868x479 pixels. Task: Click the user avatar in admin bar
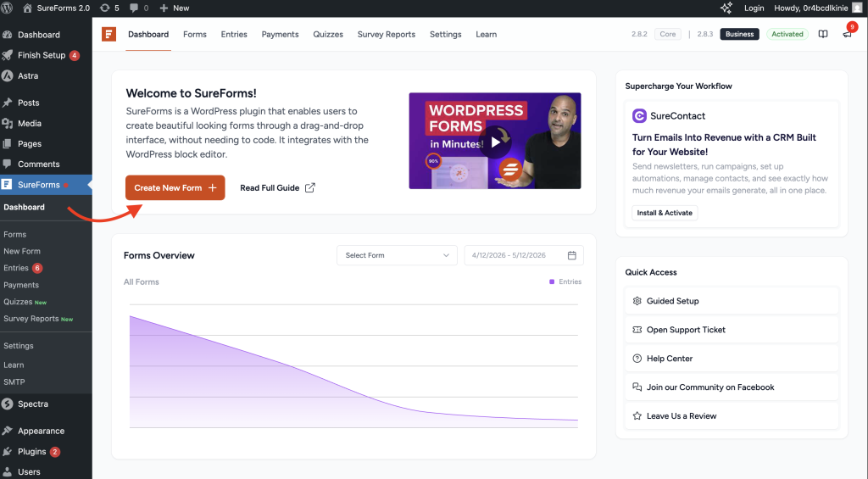click(858, 8)
